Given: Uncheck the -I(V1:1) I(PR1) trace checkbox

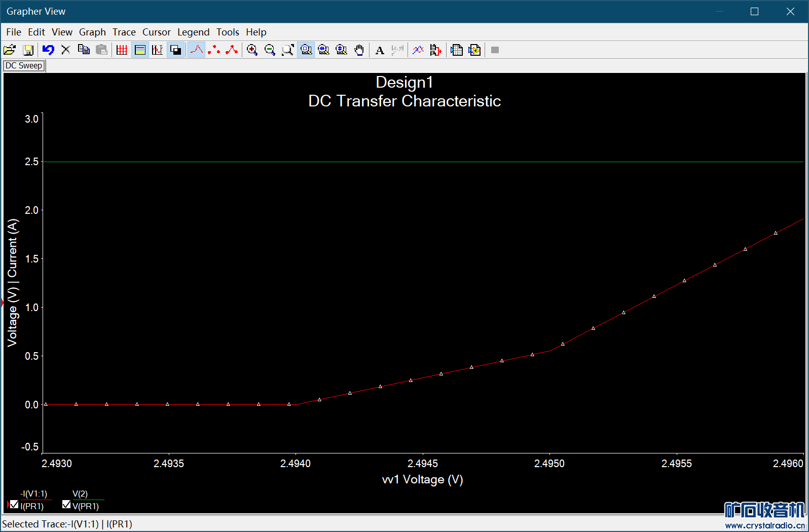Looking at the screenshot, I should [14, 505].
